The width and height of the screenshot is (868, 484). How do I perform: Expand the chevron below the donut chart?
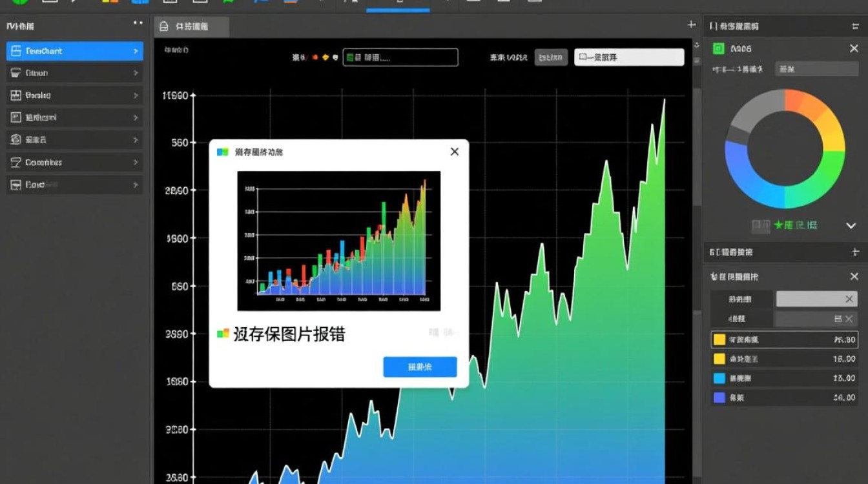(851, 226)
